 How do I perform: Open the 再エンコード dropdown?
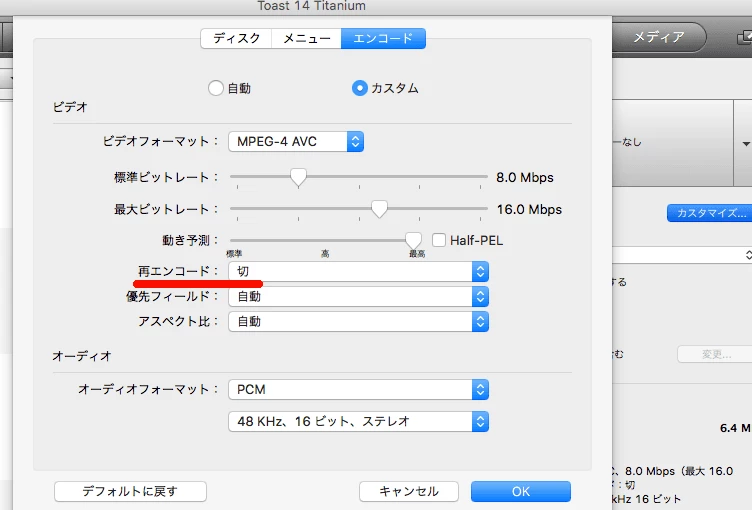pos(358,272)
